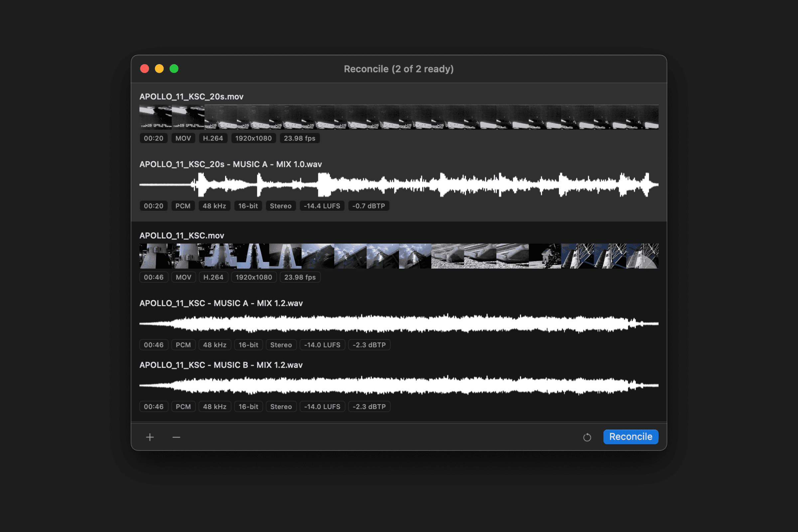Click the 48 kHz badge under MUSIC A - MIX 1.2.wav
Viewport: 798px width, 532px height.
[214, 345]
